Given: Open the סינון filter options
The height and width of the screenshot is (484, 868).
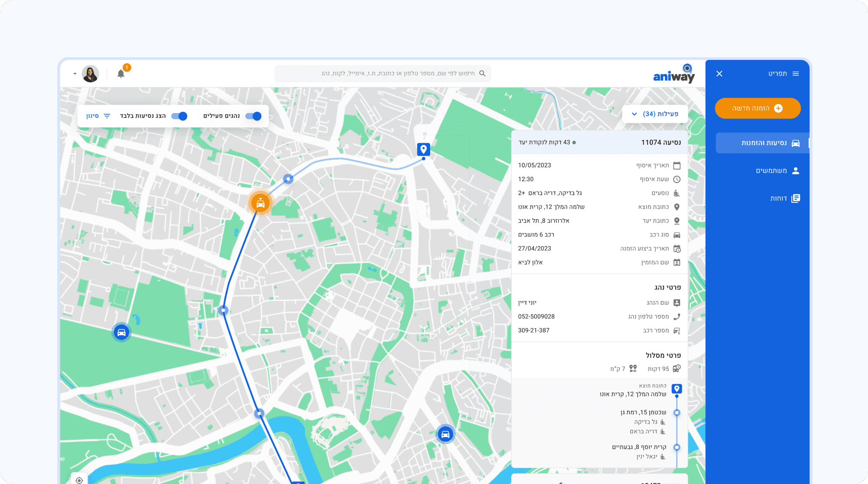Looking at the screenshot, I should pyautogui.click(x=99, y=116).
